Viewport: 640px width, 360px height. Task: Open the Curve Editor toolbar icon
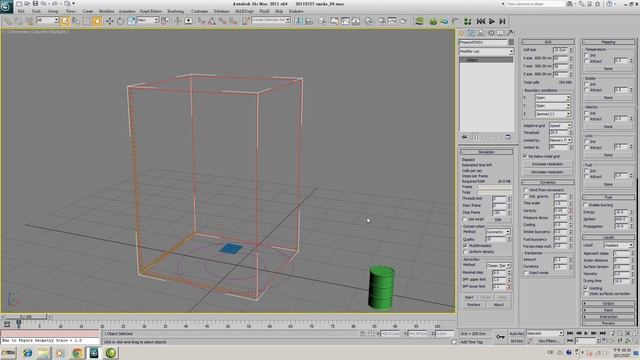click(345, 21)
